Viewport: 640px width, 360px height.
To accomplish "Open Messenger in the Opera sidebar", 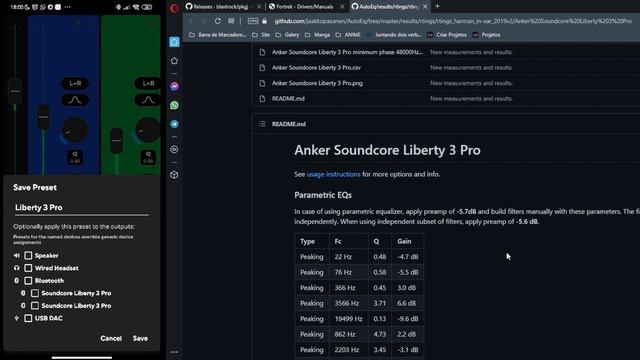I will 174,87.
